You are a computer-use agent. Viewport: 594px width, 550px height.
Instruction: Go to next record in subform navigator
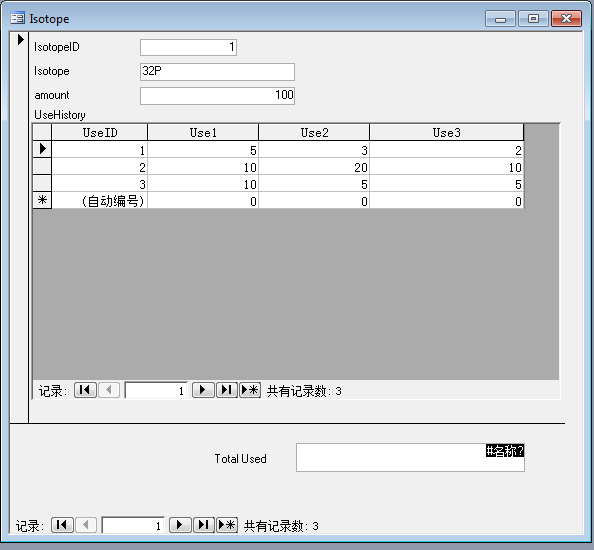coord(203,390)
